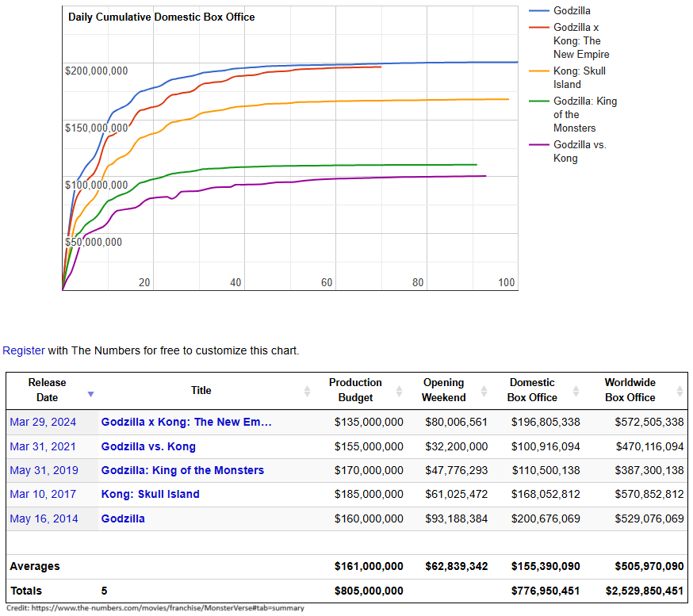Click Worldwide Box Office sort arrows

(680, 391)
